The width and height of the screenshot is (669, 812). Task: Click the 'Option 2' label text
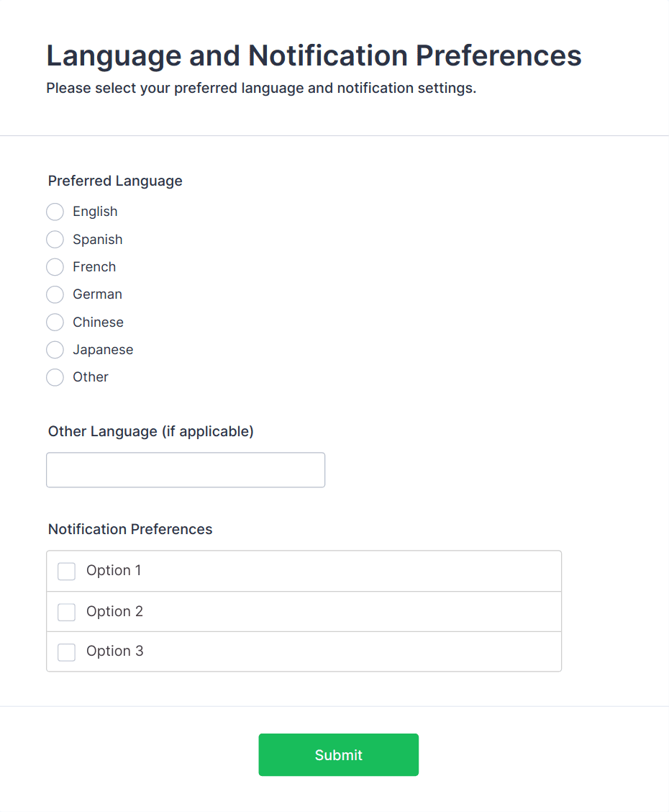[114, 611]
